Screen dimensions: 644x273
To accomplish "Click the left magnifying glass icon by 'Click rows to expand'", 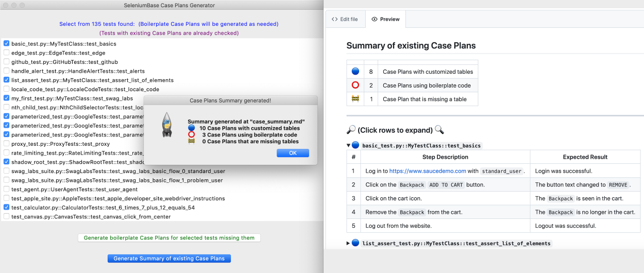I will click(x=351, y=130).
